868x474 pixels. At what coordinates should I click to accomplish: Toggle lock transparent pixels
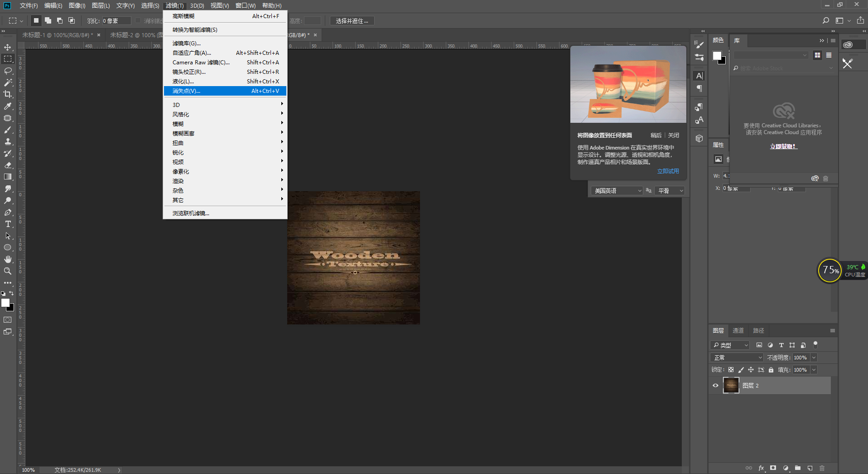[x=731, y=370]
